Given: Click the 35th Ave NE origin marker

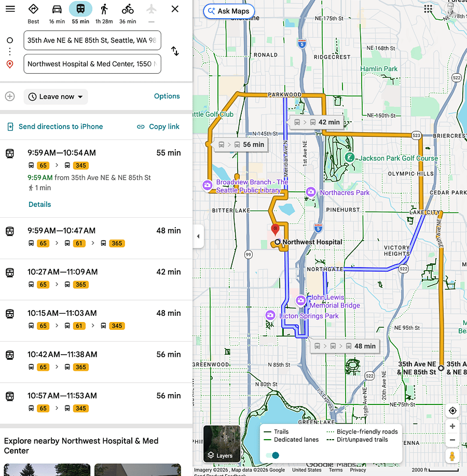Looking at the screenshot, I should pos(441,368).
